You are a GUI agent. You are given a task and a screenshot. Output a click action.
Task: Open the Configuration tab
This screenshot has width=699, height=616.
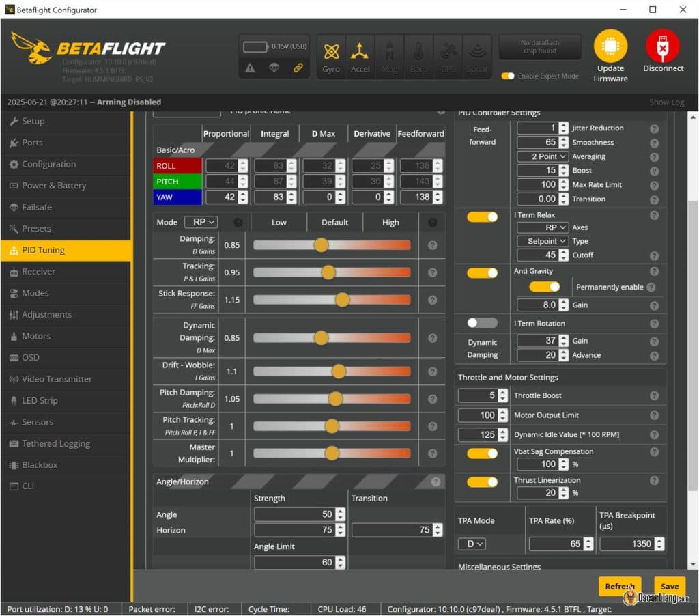pos(66,164)
